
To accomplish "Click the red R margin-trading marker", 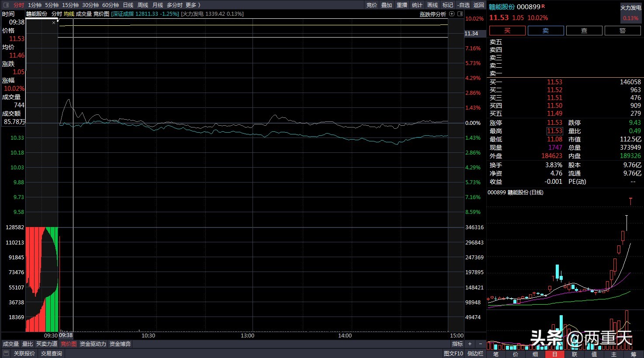I will click(x=544, y=7).
